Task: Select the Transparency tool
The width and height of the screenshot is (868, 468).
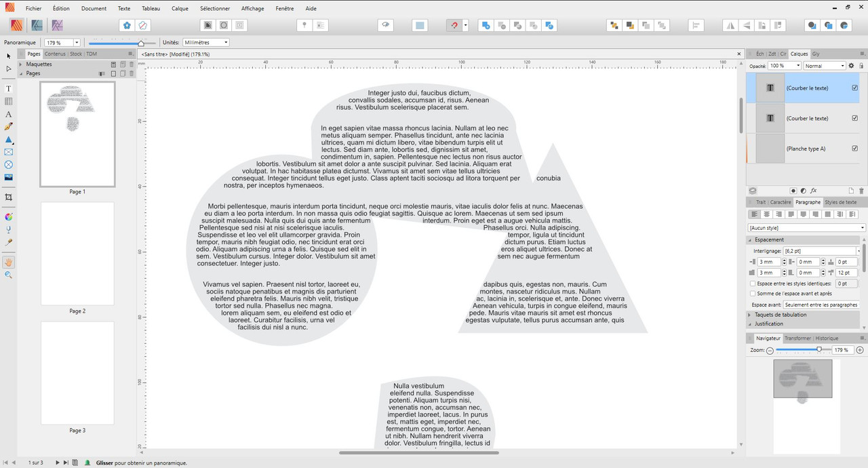Action: 9,230
